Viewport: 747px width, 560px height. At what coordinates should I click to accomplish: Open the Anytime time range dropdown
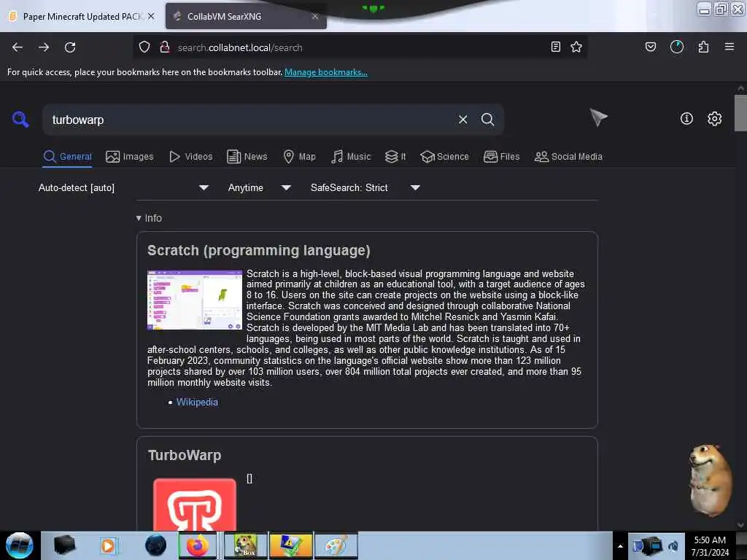pyautogui.click(x=260, y=187)
